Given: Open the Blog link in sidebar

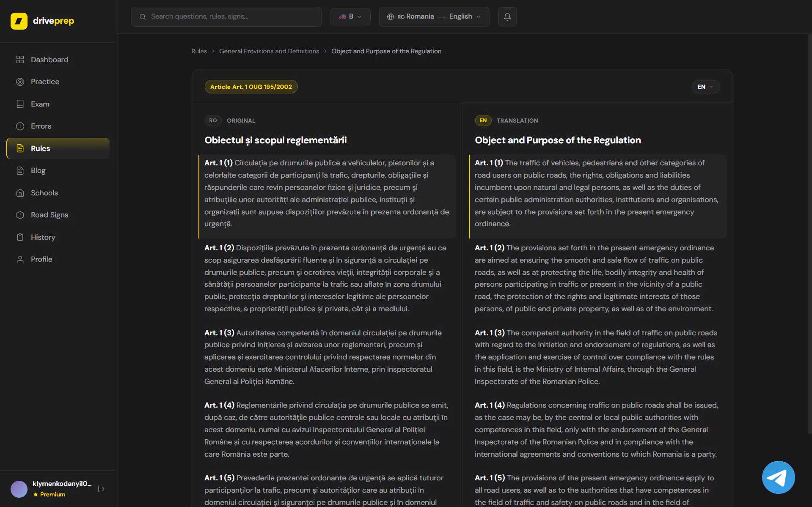Looking at the screenshot, I should pyautogui.click(x=58, y=170).
